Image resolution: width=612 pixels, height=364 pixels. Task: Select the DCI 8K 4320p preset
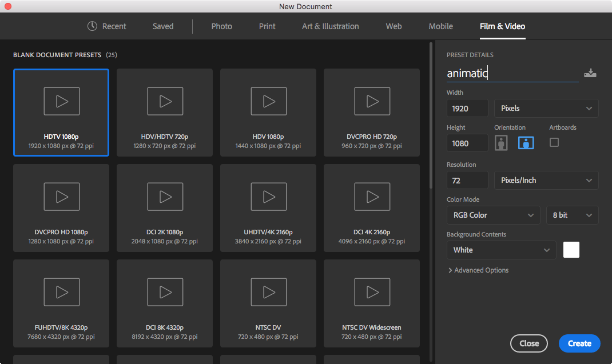165,303
